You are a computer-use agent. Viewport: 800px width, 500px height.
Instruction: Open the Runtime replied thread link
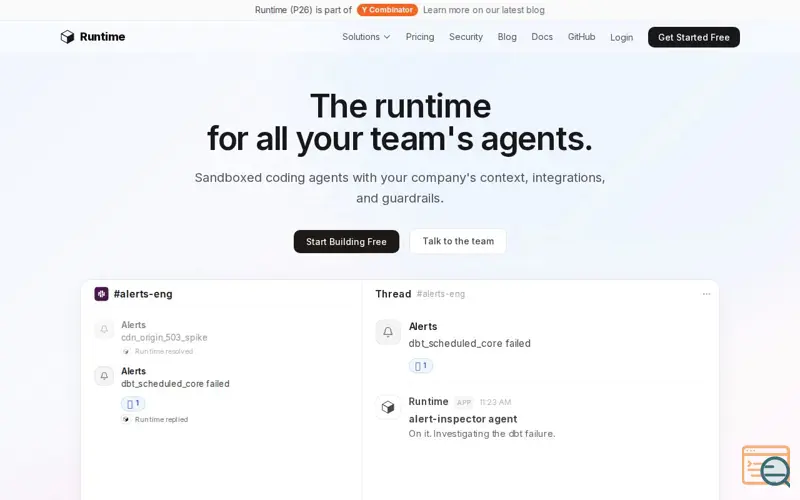click(161, 419)
